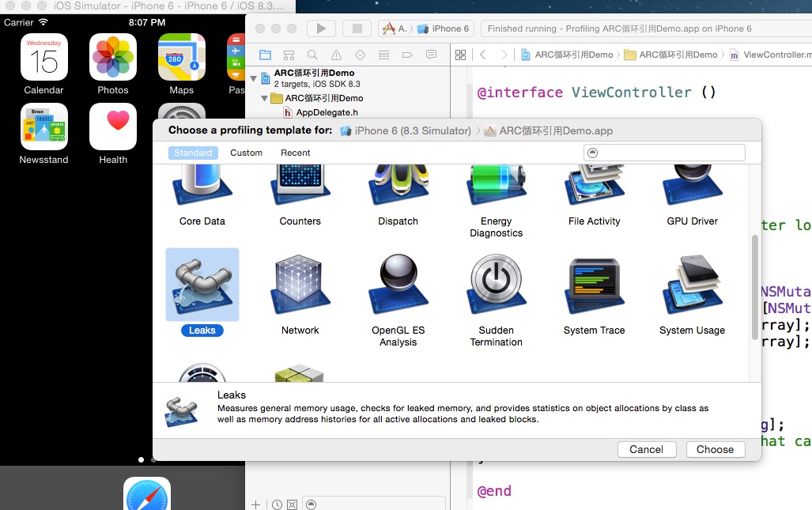Open Safari from the simulator dock

click(147, 493)
